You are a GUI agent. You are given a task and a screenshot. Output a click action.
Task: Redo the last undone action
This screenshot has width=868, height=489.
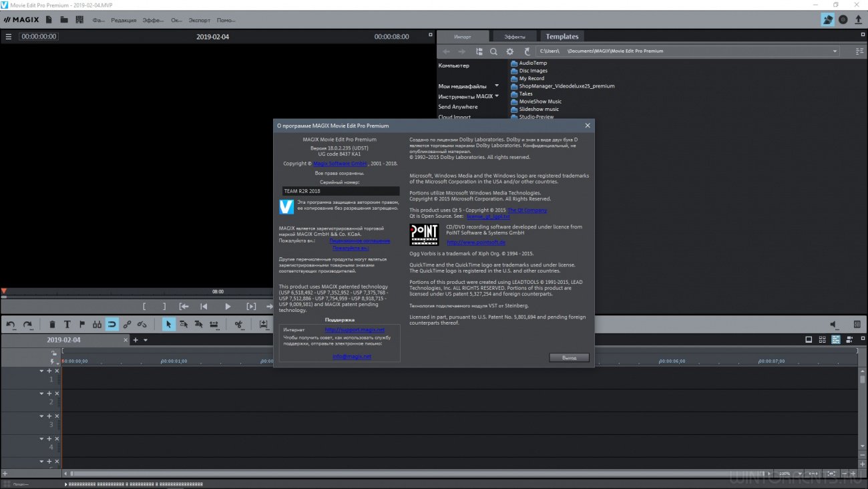pos(27,325)
